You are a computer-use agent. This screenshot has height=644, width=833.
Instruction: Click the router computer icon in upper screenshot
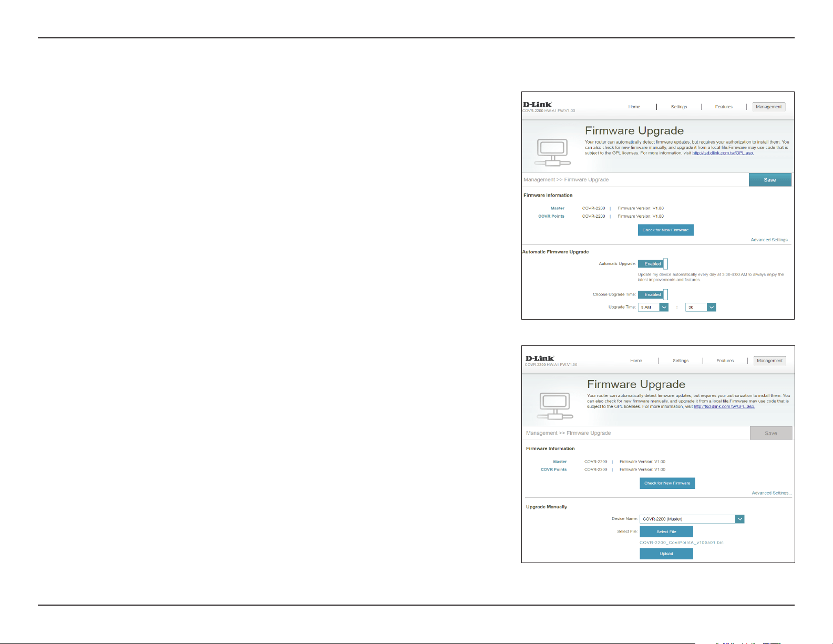coord(553,152)
